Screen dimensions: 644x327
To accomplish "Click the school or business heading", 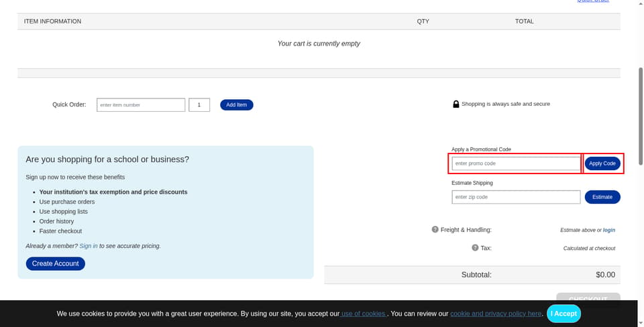I will 107,159.
